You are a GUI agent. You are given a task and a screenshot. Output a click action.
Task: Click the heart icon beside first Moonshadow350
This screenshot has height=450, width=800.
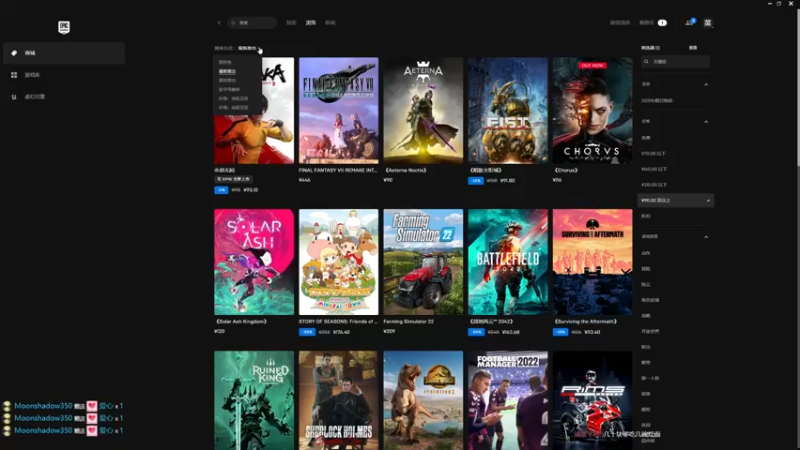point(92,406)
